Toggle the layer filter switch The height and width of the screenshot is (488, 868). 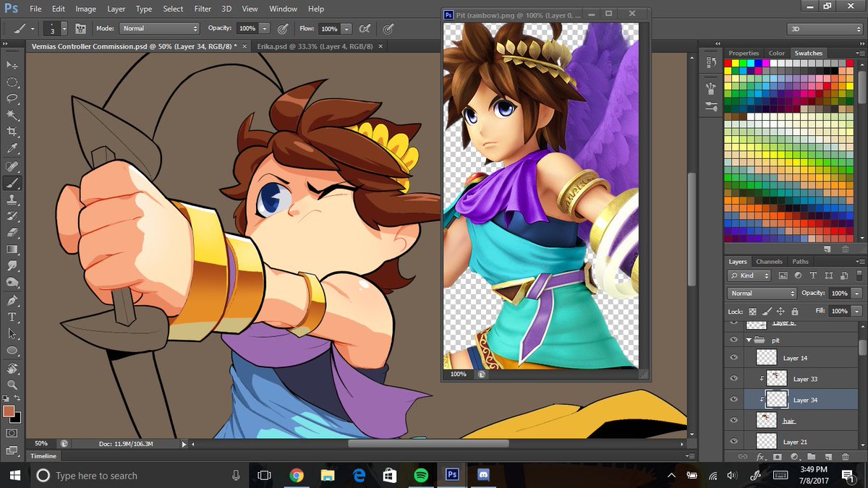click(x=858, y=275)
